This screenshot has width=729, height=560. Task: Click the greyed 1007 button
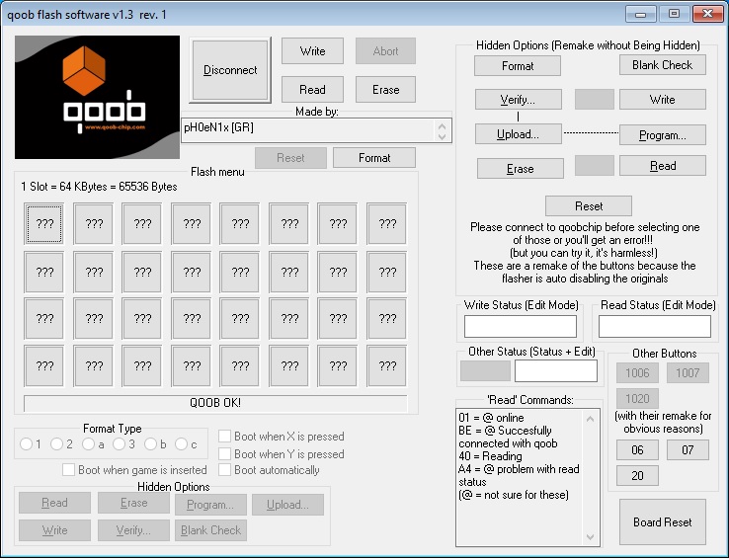click(688, 372)
